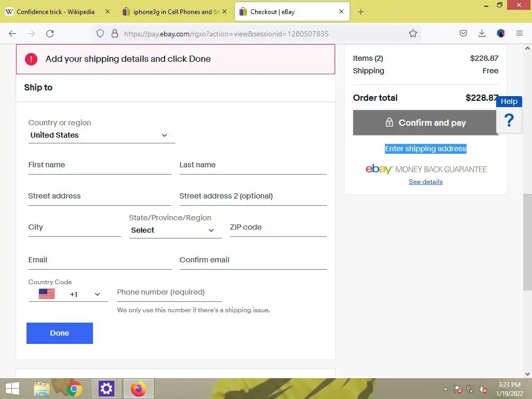Open Windows Start menu
The image size is (532, 399).
point(12,389)
